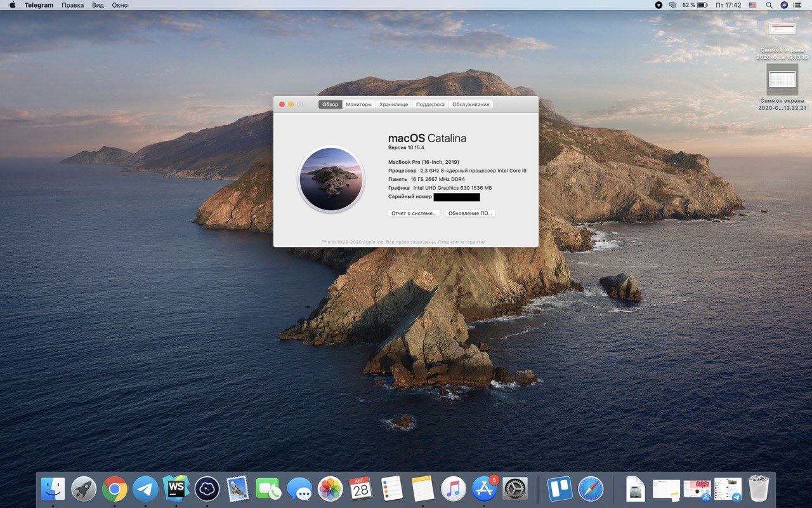Open Mail stamp icon in Dock

(x=238, y=489)
